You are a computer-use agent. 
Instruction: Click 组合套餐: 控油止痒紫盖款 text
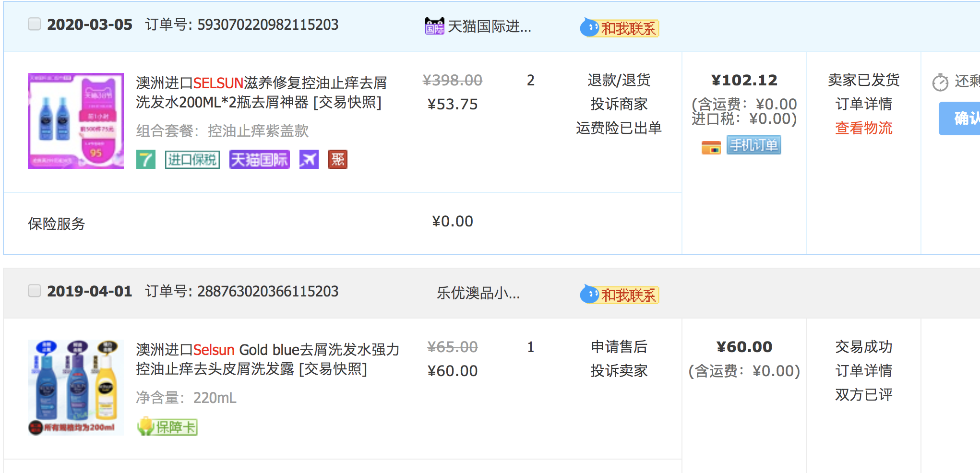222,130
